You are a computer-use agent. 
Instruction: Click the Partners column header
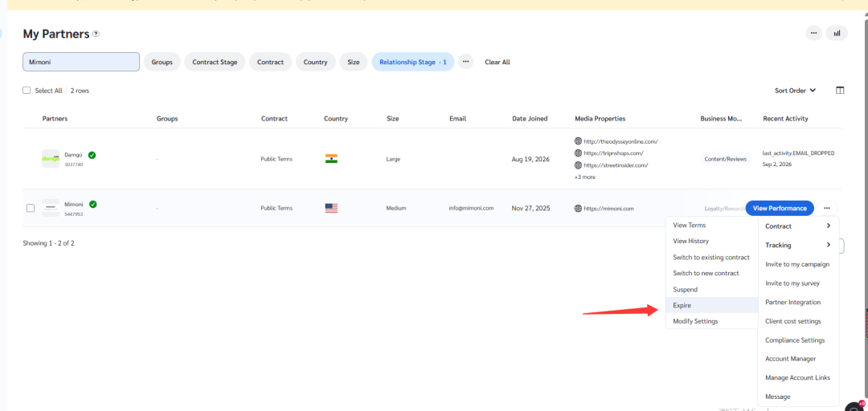tap(55, 118)
